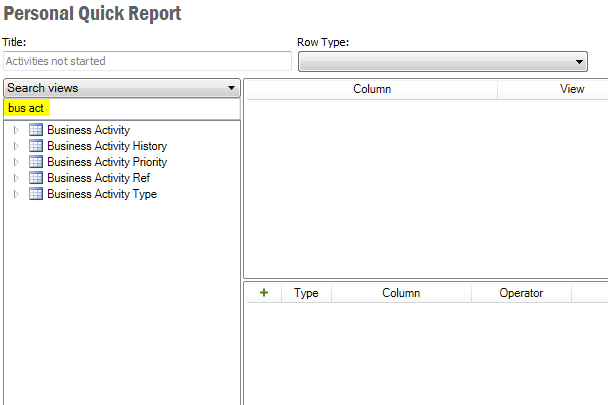This screenshot has height=405, width=608.
Task: Open the Row Type dropdown
Action: click(580, 62)
